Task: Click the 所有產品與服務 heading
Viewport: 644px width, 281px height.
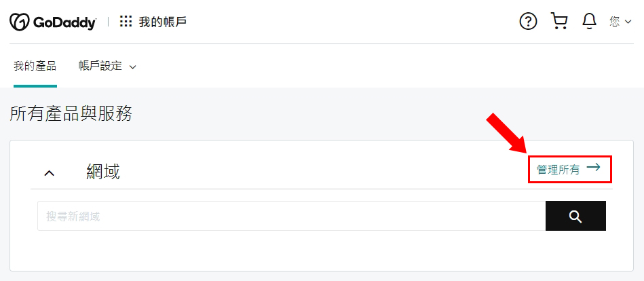Action: click(71, 114)
